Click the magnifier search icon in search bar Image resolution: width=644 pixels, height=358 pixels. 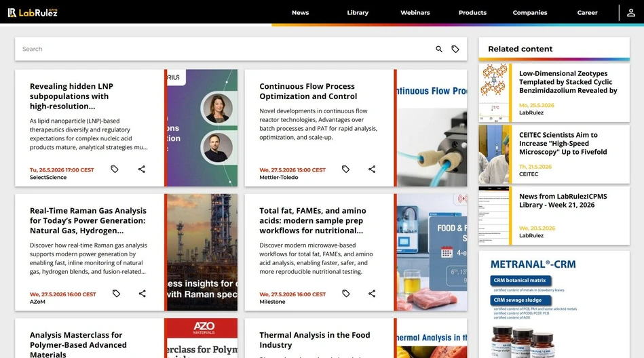(x=439, y=49)
